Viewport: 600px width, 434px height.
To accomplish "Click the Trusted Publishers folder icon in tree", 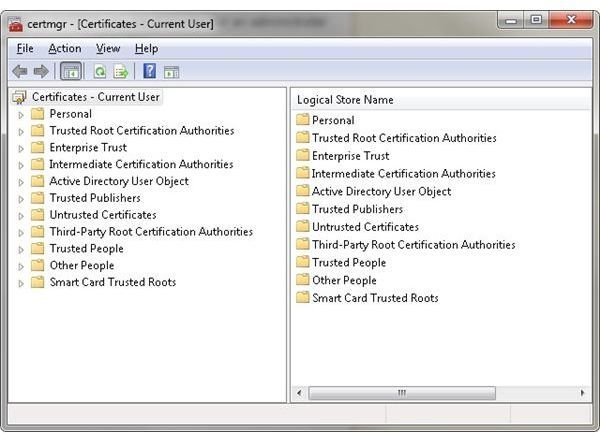I will pyautogui.click(x=37, y=198).
